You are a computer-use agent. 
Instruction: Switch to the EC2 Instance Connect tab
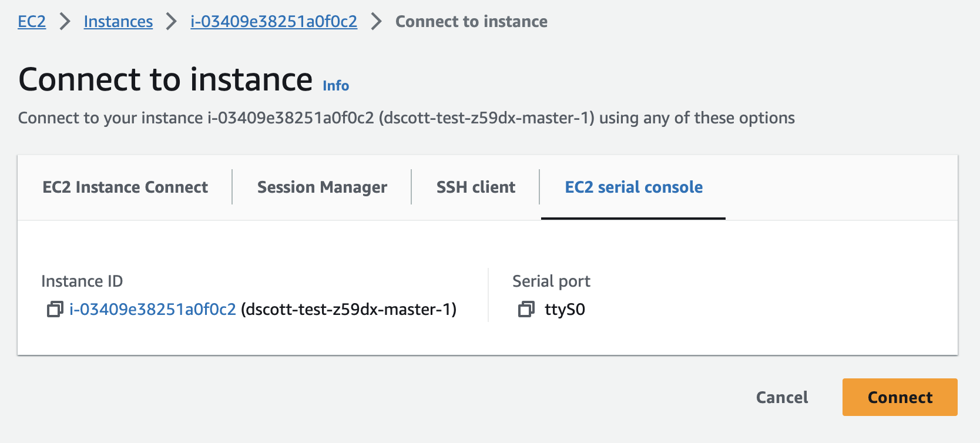point(124,187)
